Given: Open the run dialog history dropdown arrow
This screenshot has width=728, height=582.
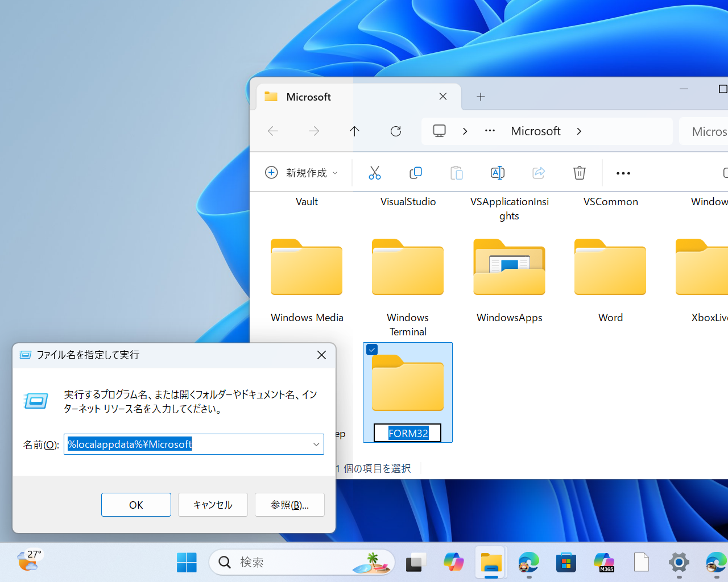Looking at the screenshot, I should (316, 444).
